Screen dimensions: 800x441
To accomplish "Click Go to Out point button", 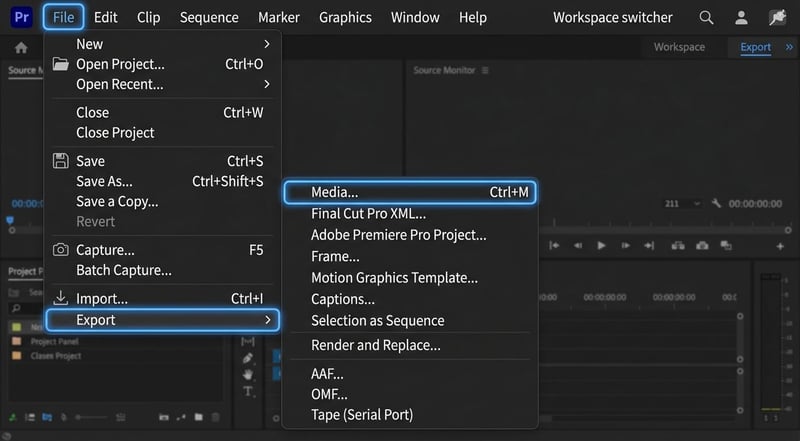I will point(649,246).
